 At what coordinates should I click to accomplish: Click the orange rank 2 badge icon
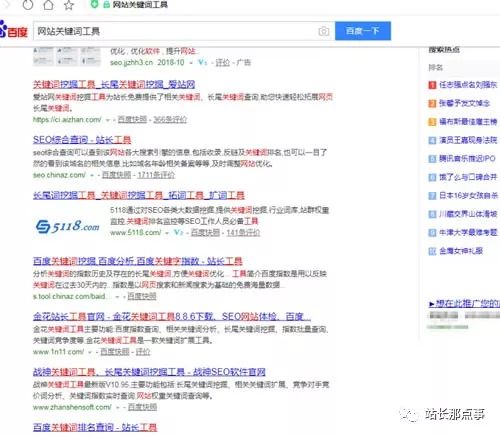432,104
